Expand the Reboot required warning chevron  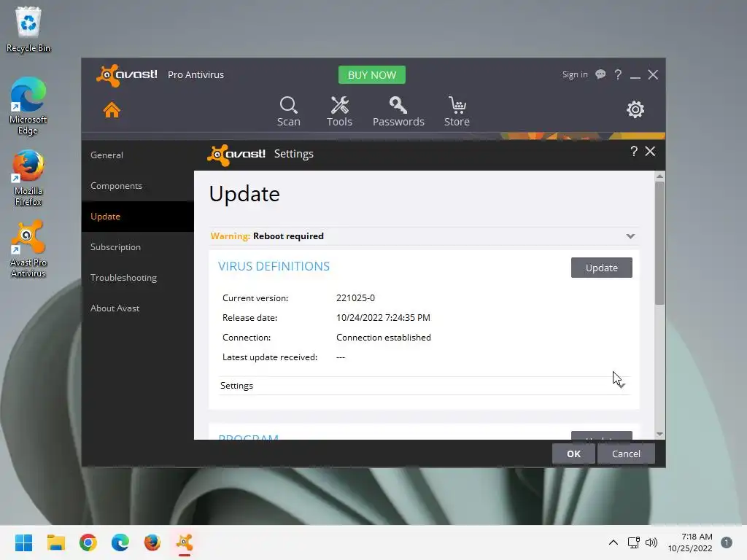[630, 236]
